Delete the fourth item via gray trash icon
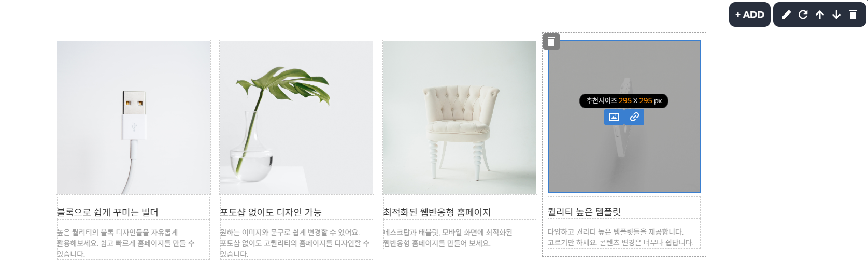868x261 pixels. 551,41
